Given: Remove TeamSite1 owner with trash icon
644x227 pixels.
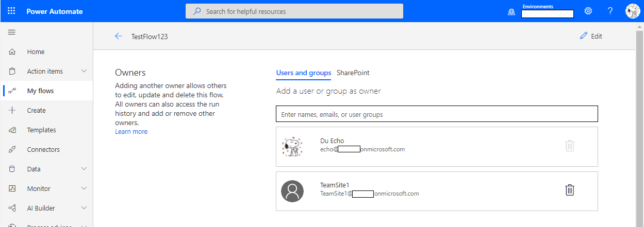Looking at the screenshot, I should [x=570, y=190].
